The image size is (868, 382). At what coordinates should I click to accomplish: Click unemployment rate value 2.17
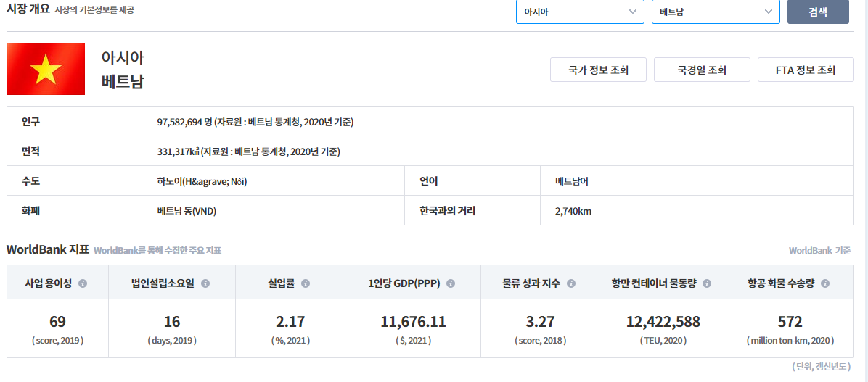point(290,322)
